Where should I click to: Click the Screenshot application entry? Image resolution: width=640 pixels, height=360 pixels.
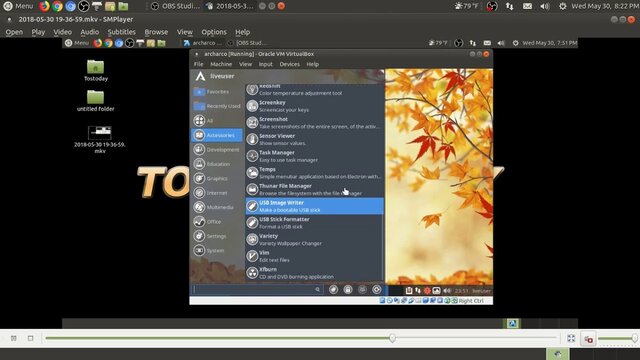click(x=314, y=122)
